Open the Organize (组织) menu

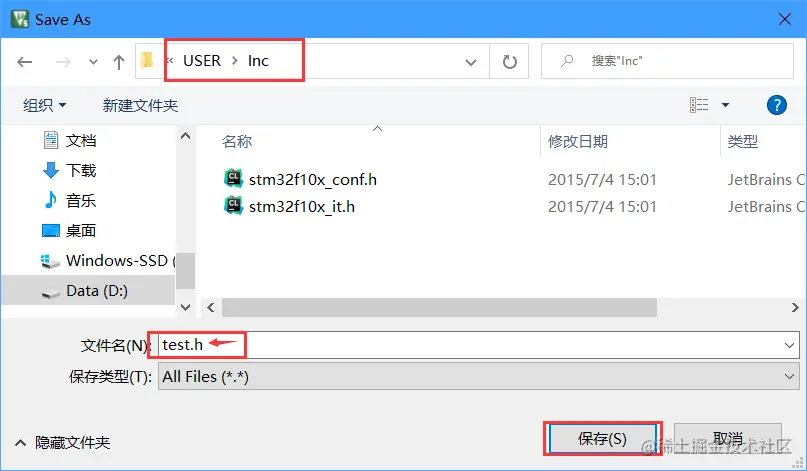[x=44, y=106]
